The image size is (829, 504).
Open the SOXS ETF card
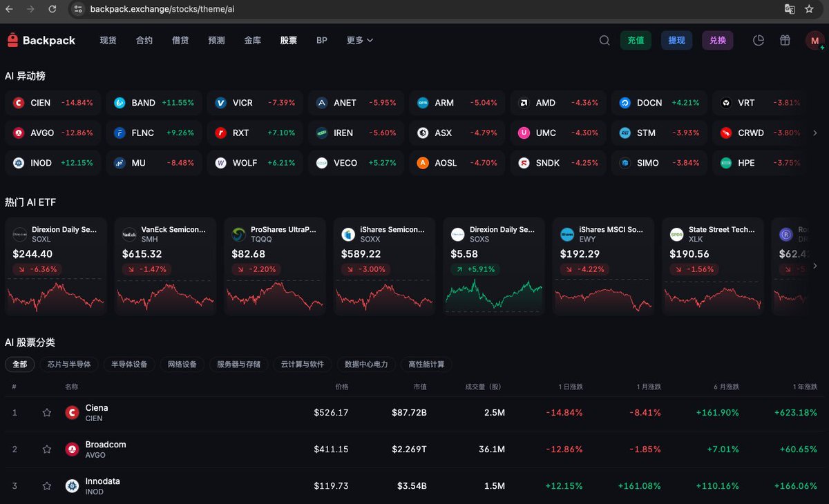494,266
